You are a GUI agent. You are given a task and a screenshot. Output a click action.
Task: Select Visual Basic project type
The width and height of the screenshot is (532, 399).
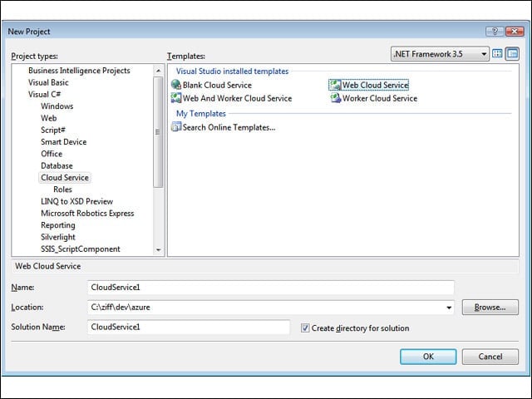pos(48,82)
